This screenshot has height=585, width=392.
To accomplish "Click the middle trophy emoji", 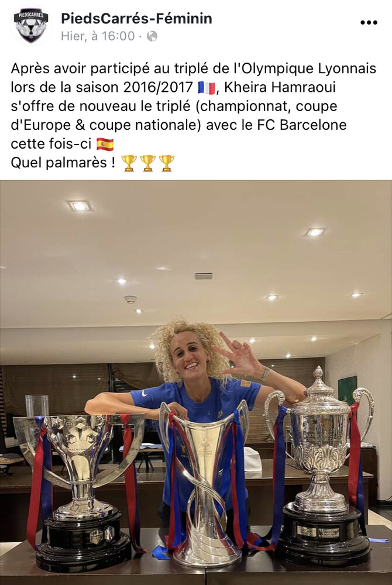I will pos(147,163).
